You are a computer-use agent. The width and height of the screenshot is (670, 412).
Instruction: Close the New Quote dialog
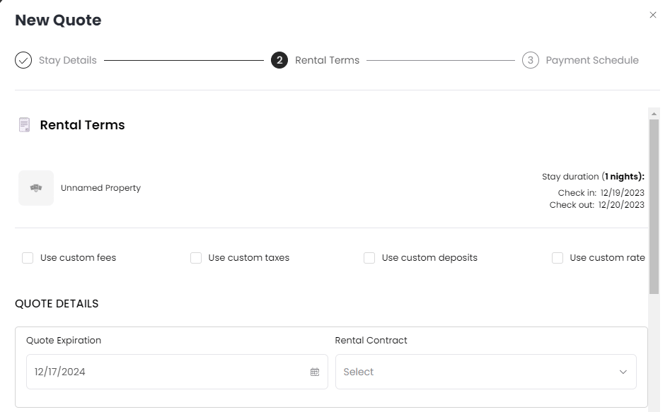click(653, 15)
